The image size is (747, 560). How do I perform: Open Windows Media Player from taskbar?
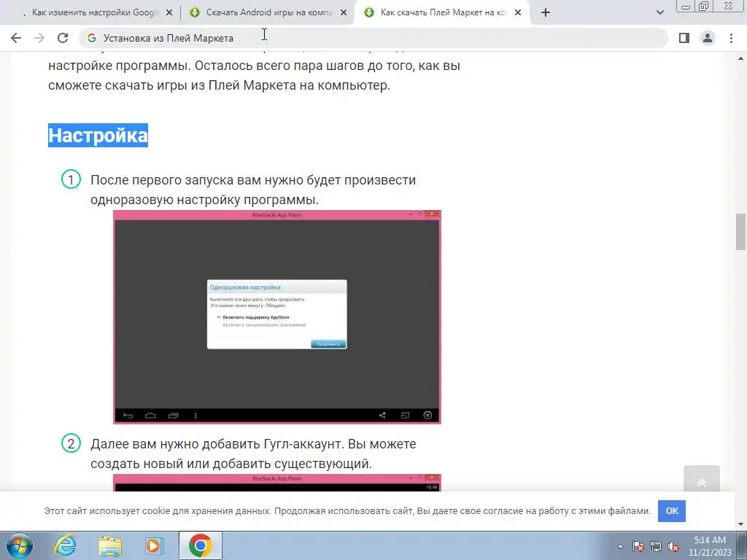(x=155, y=545)
